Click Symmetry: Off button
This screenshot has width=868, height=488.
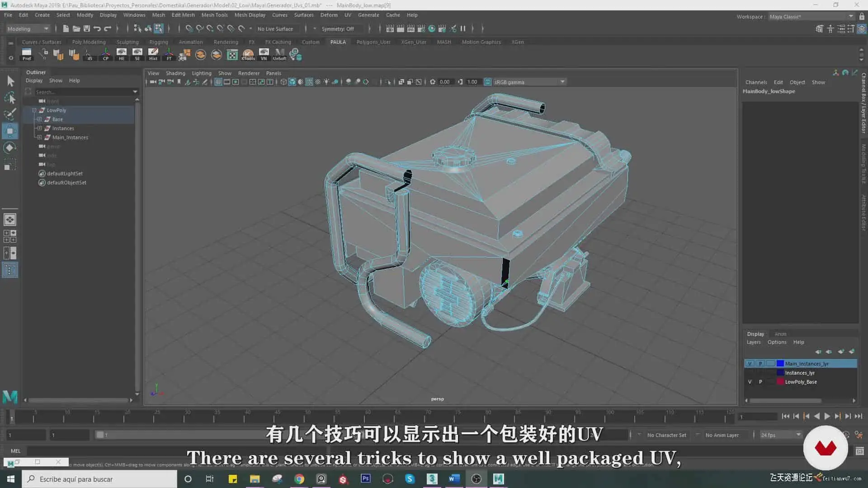point(338,29)
